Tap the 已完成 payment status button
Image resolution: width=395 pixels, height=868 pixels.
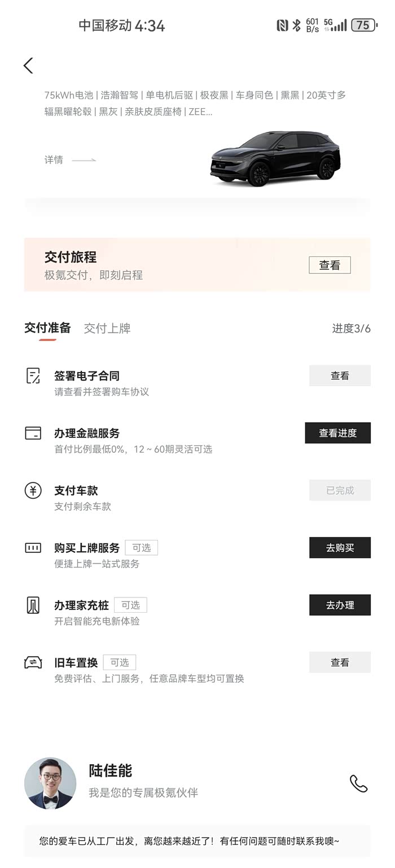[x=340, y=490]
